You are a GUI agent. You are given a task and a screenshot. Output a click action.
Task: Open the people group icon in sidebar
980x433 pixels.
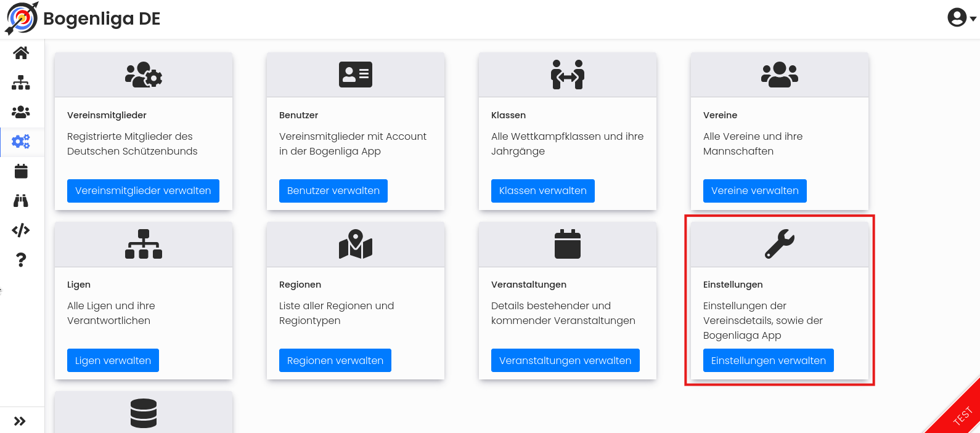tap(21, 112)
